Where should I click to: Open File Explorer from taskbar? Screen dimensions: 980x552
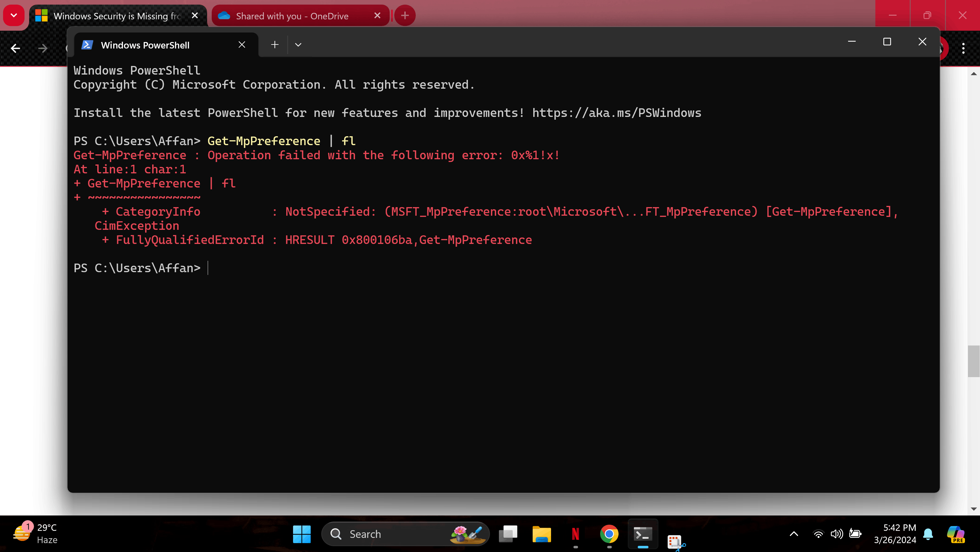(x=541, y=534)
